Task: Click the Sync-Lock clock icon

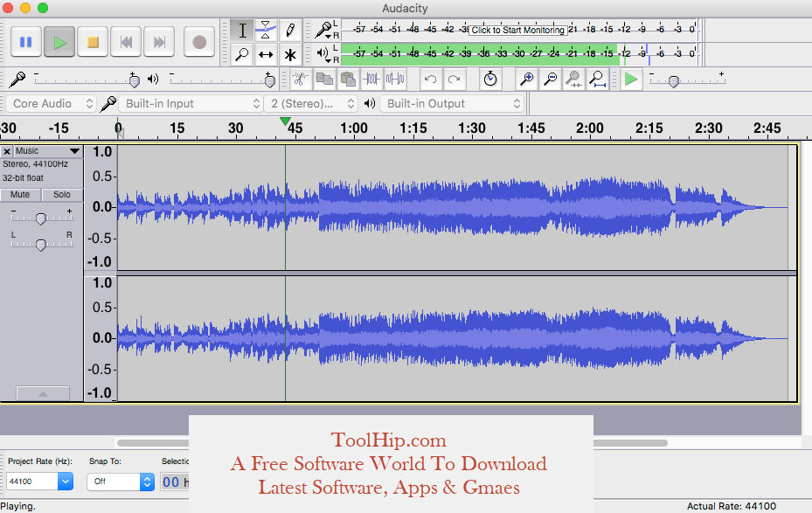Action: pos(489,80)
